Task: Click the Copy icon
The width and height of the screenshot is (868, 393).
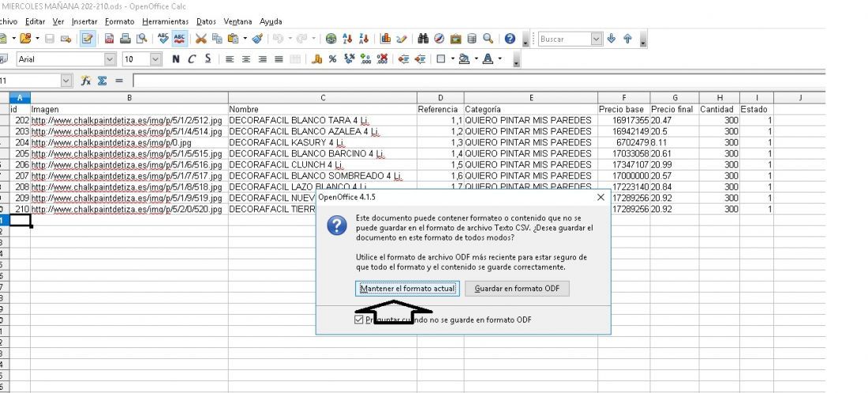Action: click(x=217, y=39)
